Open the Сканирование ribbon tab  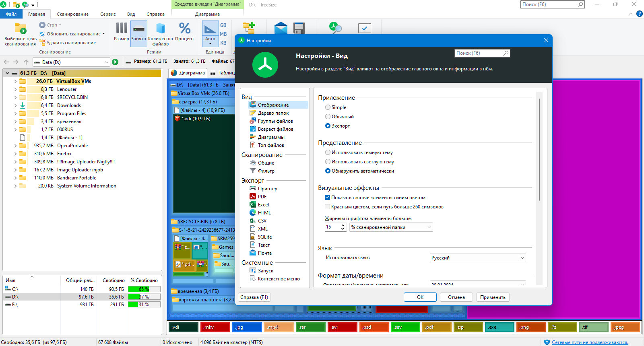pos(72,14)
